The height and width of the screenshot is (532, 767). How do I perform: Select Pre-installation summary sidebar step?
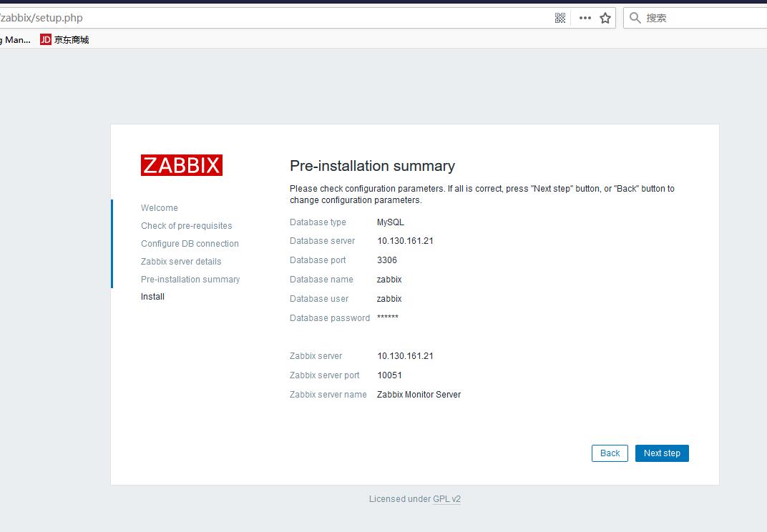coord(190,279)
